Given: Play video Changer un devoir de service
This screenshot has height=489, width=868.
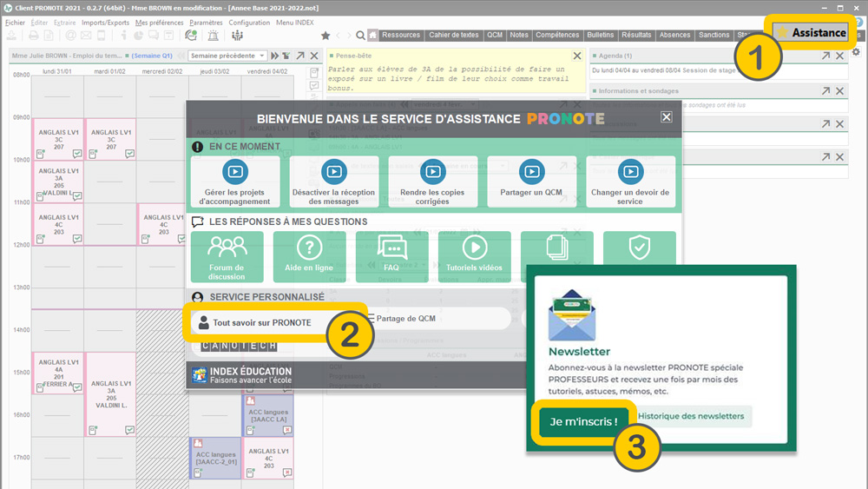Looking at the screenshot, I should click(630, 182).
